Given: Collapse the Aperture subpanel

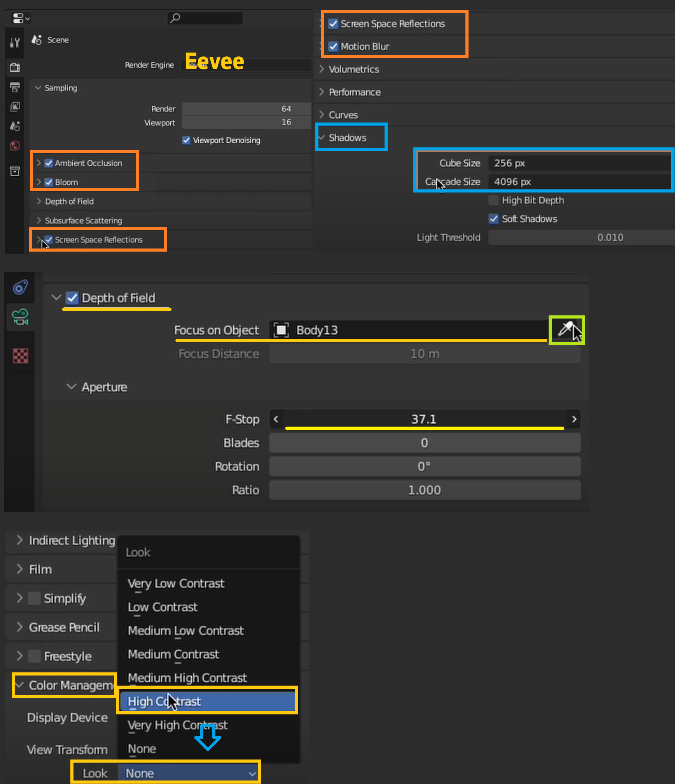Looking at the screenshot, I should (71, 387).
